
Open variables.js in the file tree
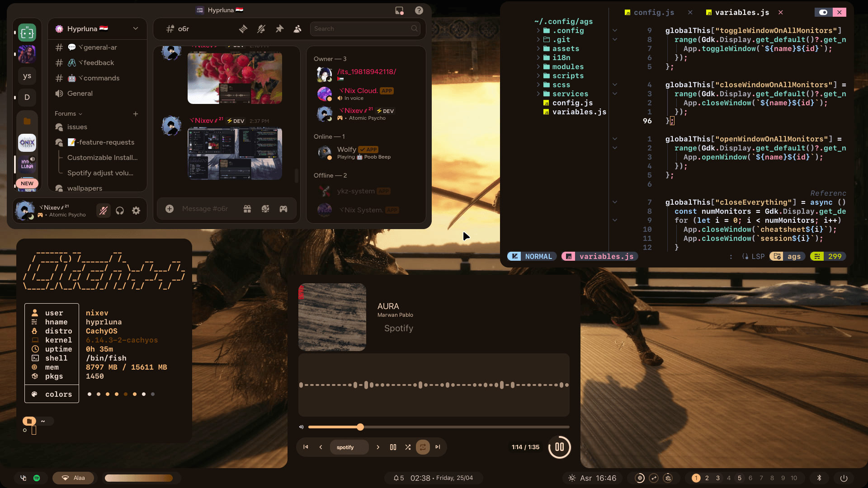tap(579, 112)
